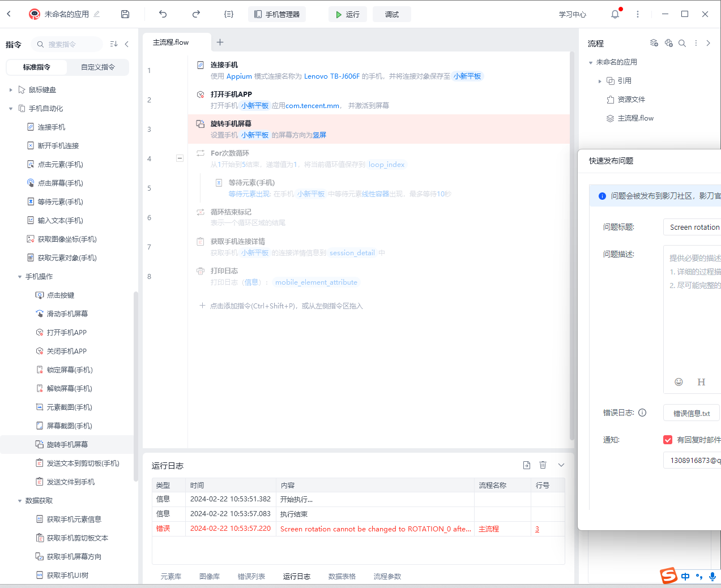
Task: Collapse the 手机自动化 tree node
Action: (11, 109)
